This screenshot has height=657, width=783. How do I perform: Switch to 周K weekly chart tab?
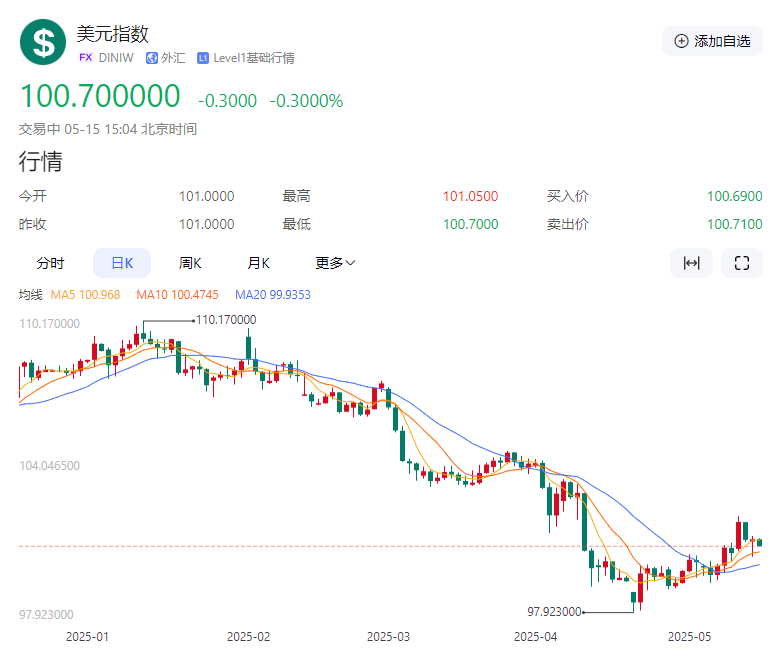click(190, 263)
